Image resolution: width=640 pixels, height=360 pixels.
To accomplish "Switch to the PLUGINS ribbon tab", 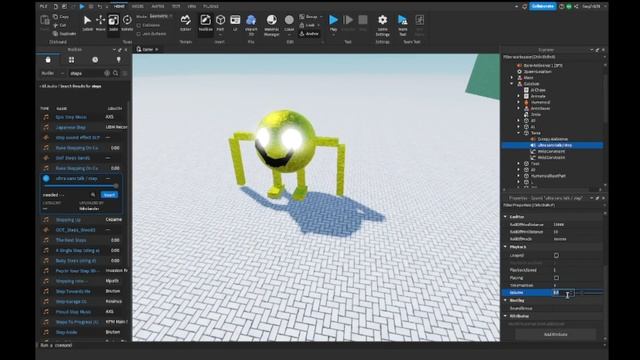I will (211, 6).
